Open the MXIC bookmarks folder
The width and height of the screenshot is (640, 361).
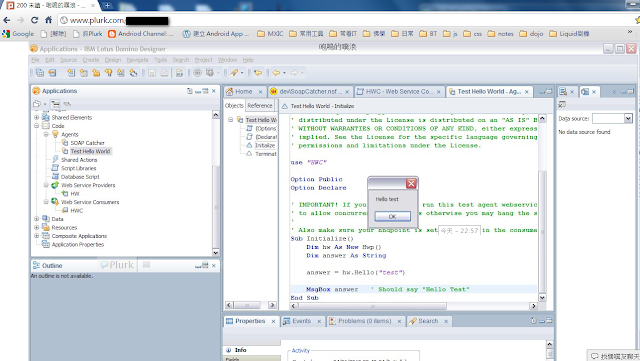pyautogui.click(x=270, y=34)
